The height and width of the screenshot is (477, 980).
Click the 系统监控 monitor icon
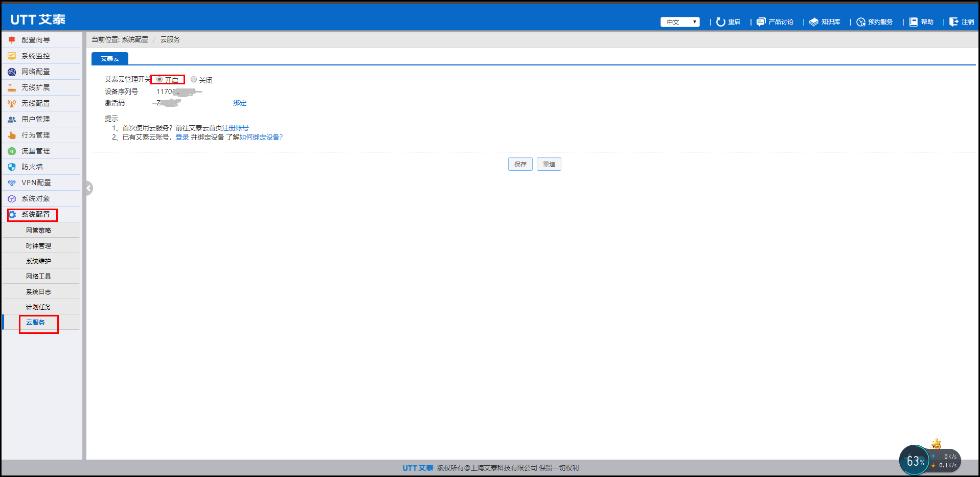12,56
